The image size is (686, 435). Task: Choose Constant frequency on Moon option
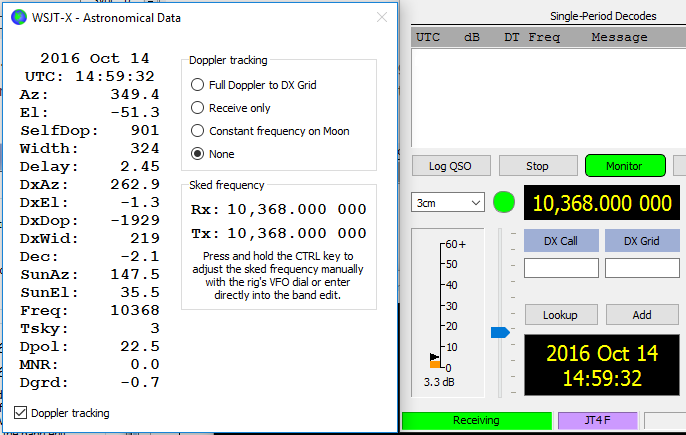click(x=198, y=131)
